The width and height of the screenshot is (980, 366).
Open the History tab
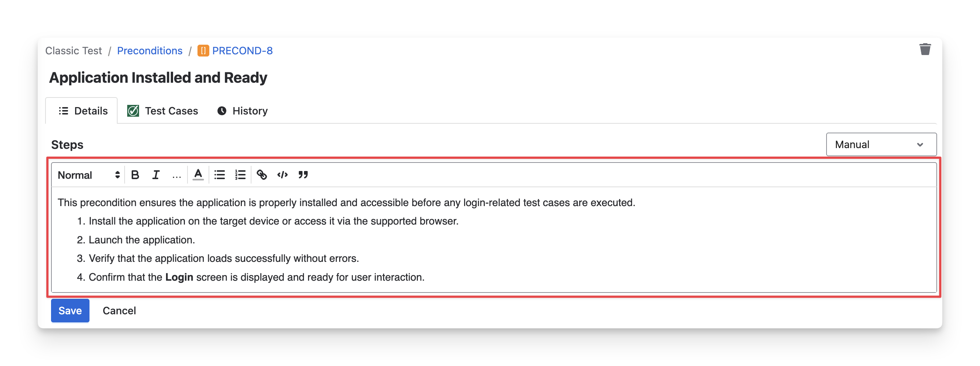click(243, 111)
